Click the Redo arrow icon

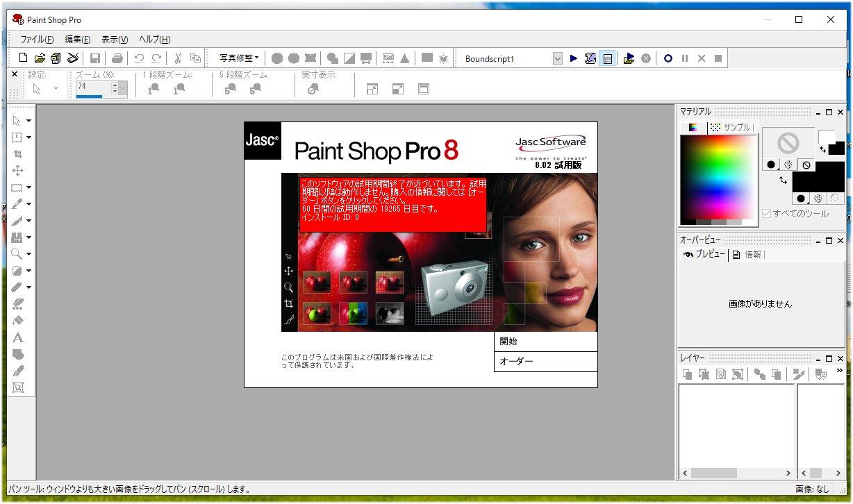pos(156,58)
